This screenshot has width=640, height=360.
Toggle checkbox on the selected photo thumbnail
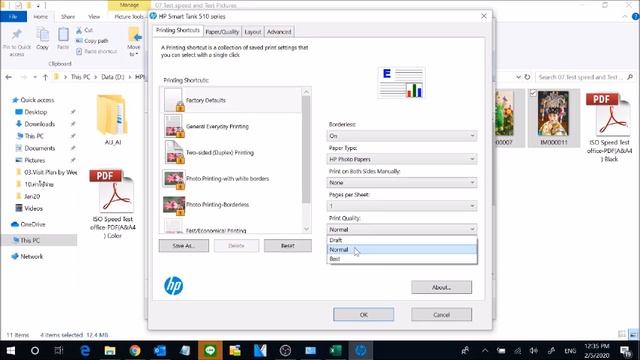(533, 93)
